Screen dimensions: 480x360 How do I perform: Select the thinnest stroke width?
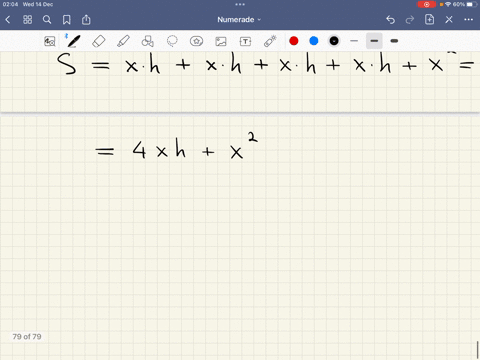point(354,41)
